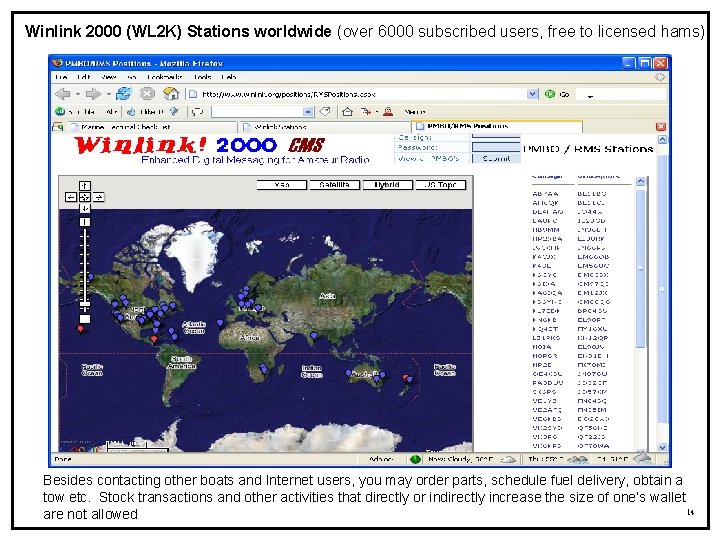This screenshot has height=540, width=720.
Task: Click the blue station marker in Alaska
Action: [x=91, y=277]
